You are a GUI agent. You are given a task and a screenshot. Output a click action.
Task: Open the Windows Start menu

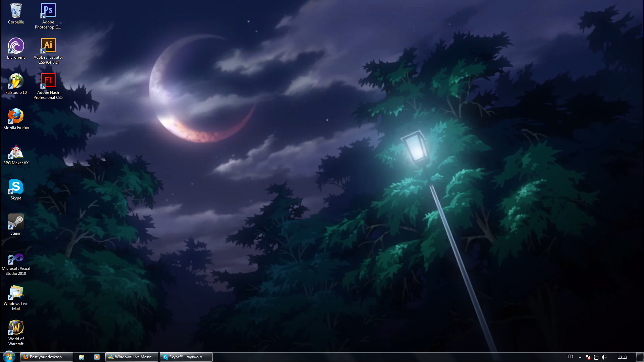coord(9,356)
